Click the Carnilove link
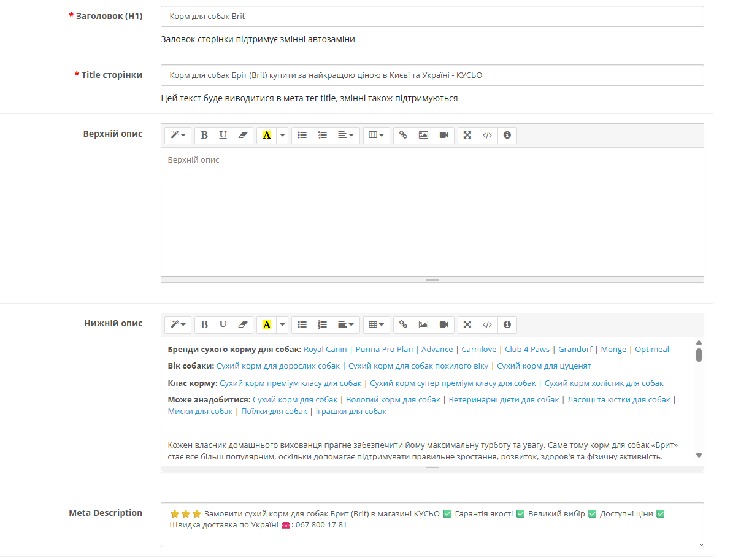 [479, 350]
